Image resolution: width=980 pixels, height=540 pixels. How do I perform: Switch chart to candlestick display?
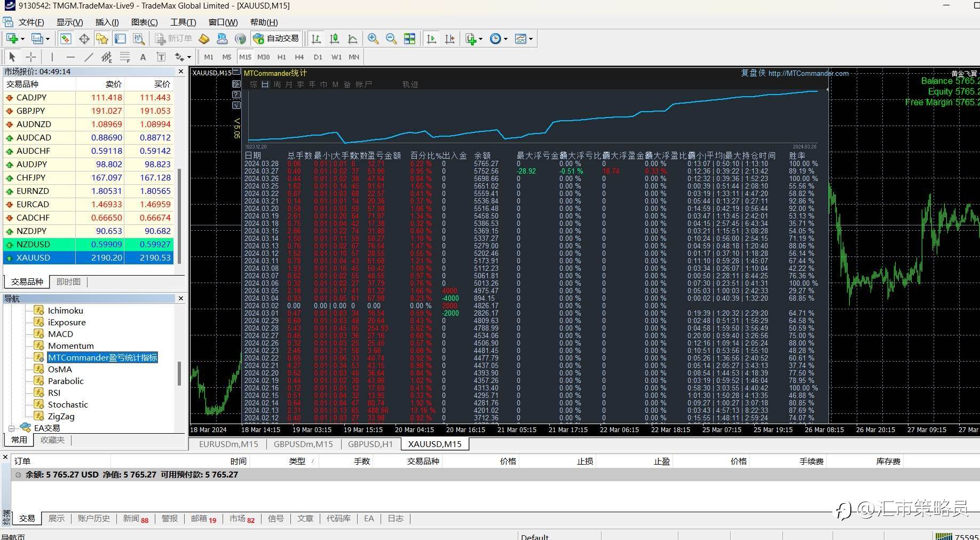pos(334,39)
